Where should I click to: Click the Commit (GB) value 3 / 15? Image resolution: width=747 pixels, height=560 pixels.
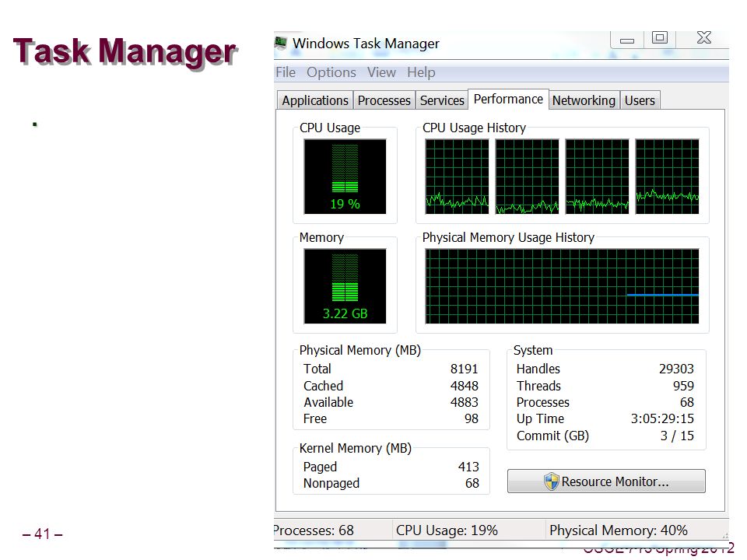[677, 436]
